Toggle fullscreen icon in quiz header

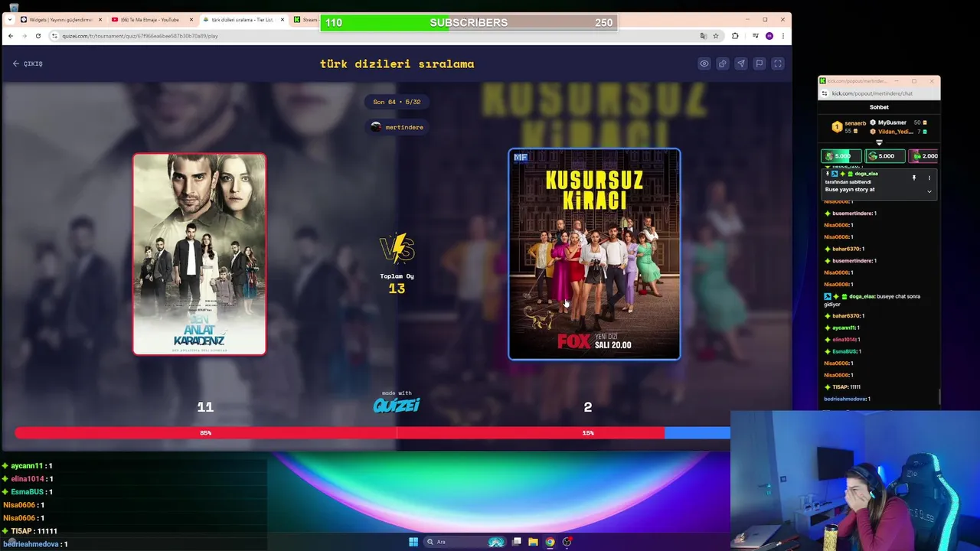pyautogui.click(x=777, y=64)
